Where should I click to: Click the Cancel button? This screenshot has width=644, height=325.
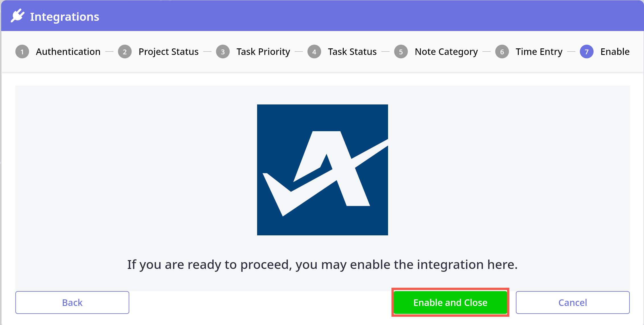tap(573, 303)
